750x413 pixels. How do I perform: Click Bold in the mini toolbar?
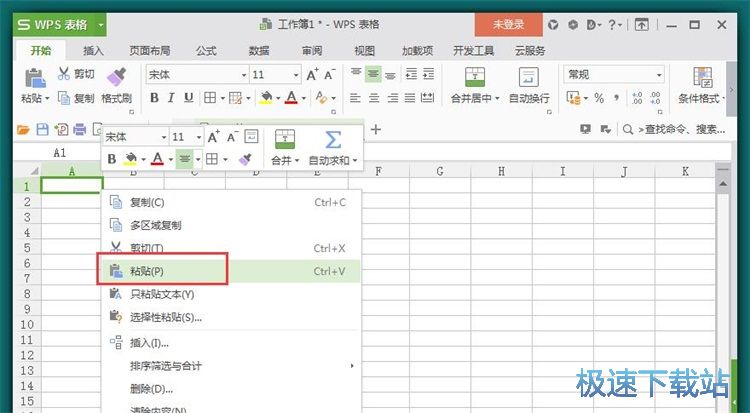pyautogui.click(x=112, y=159)
